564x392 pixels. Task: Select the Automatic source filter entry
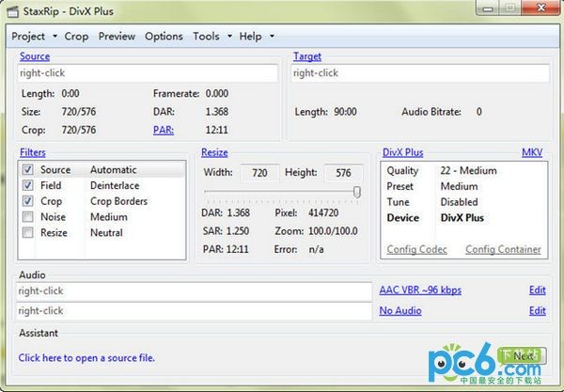(x=114, y=170)
